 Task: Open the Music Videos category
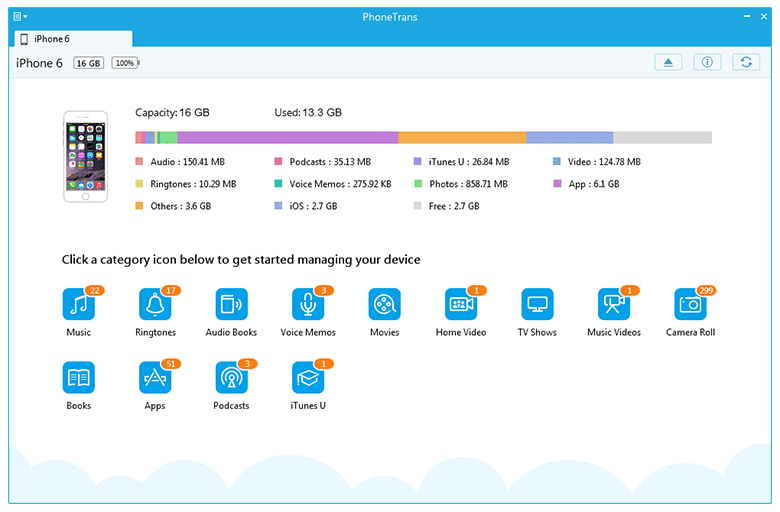coord(614,304)
